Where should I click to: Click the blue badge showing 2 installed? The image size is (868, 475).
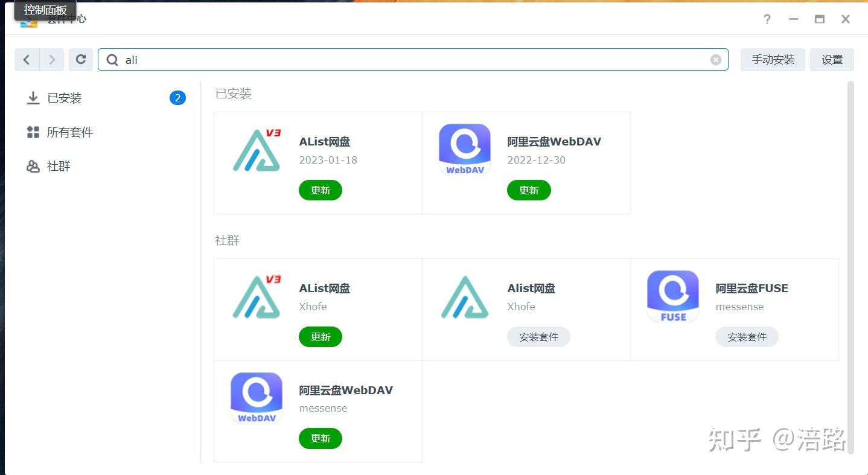(177, 98)
